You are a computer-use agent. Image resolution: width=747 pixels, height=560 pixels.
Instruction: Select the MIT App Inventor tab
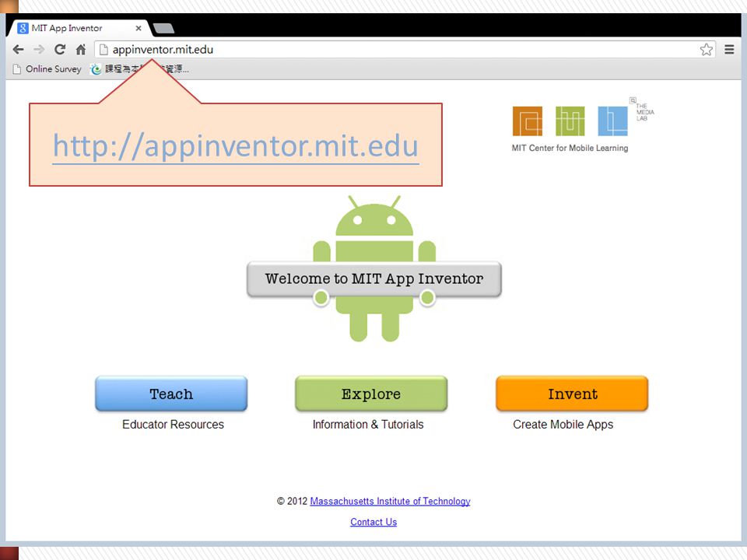click(79, 28)
